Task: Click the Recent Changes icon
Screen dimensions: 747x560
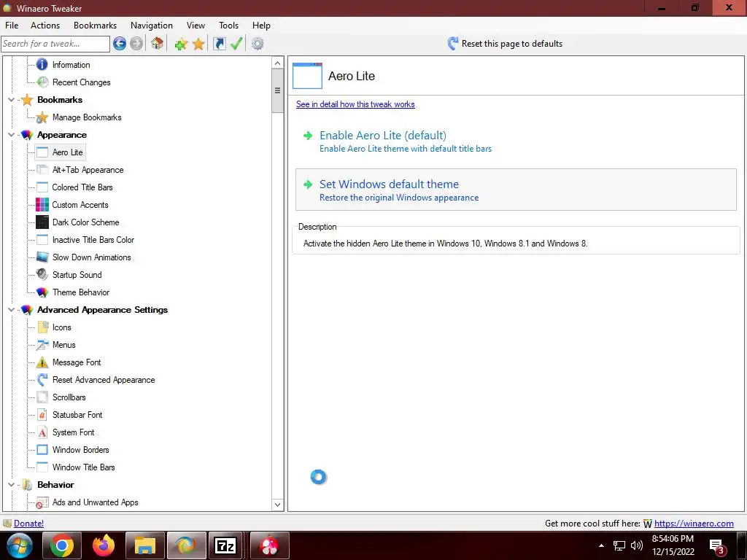Action: (x=42, y=82)
